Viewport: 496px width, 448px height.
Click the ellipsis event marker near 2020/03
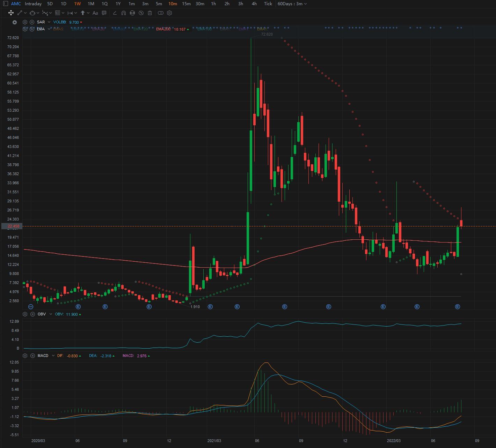31,306
